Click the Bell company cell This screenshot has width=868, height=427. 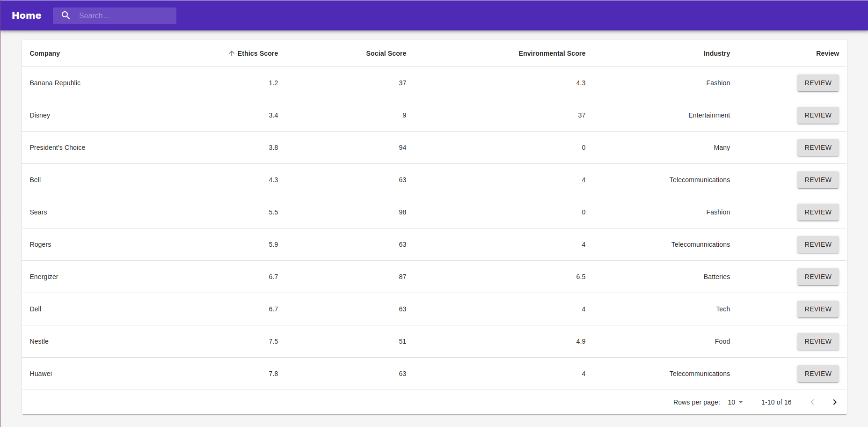pyautogui.click(x=35, y=180)
